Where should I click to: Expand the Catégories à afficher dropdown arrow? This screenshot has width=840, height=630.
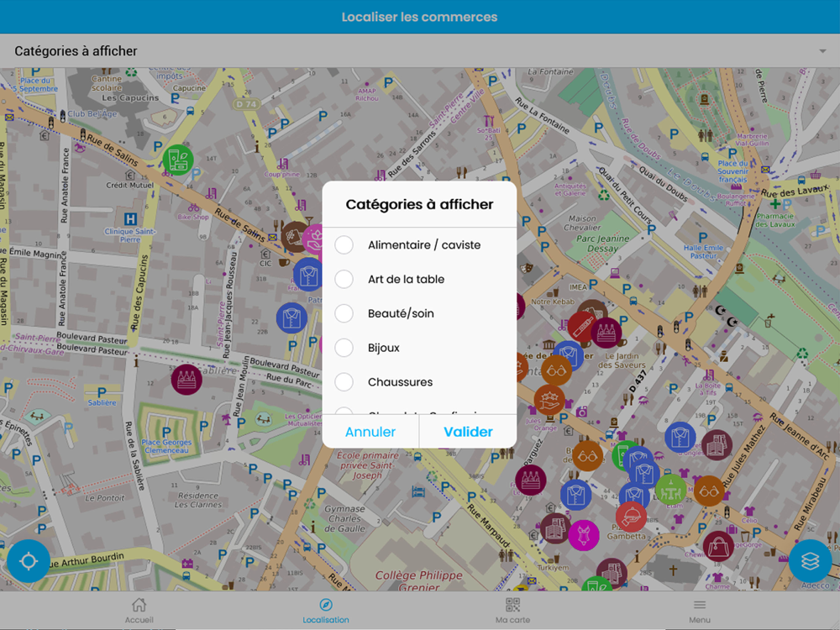[822, 51]
